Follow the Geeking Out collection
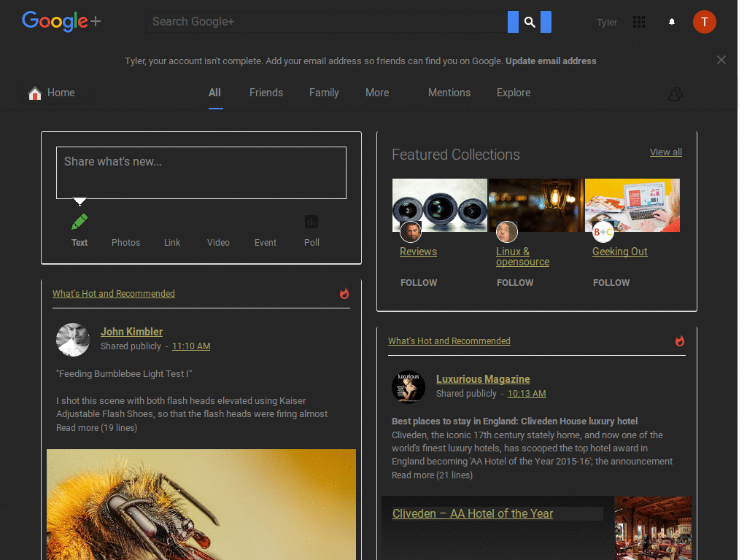This screenshot has width=747, height=560. [x=611, y=282]
